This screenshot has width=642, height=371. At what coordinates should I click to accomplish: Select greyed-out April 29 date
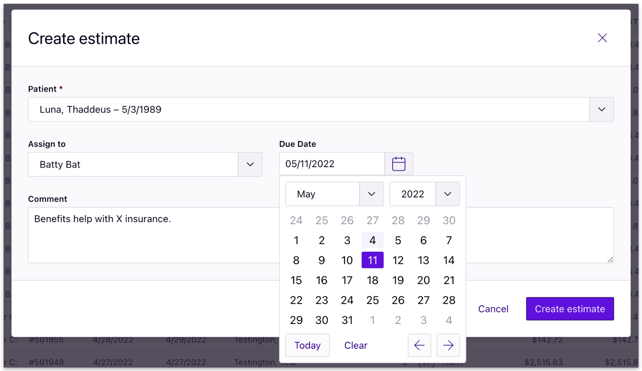point(423,221)
